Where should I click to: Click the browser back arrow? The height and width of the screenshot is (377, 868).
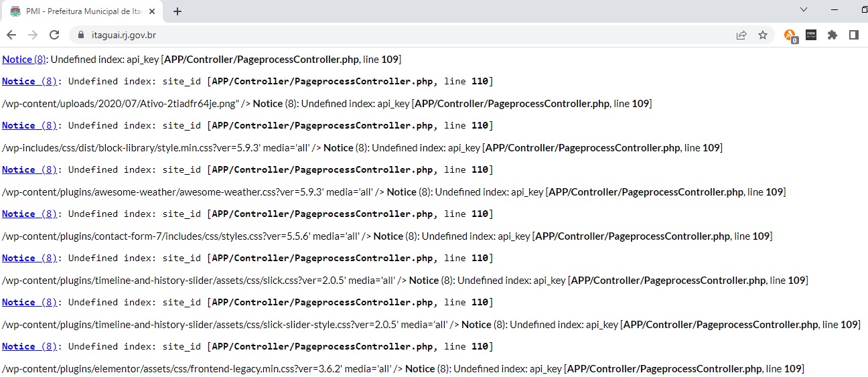tap(11, 35)
